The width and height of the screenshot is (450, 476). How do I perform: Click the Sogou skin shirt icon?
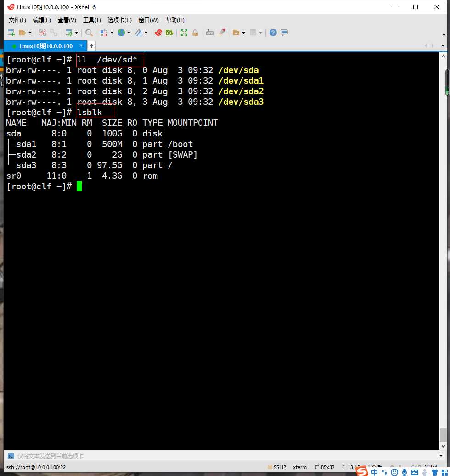pyautogui.click(x=435, y=472)
